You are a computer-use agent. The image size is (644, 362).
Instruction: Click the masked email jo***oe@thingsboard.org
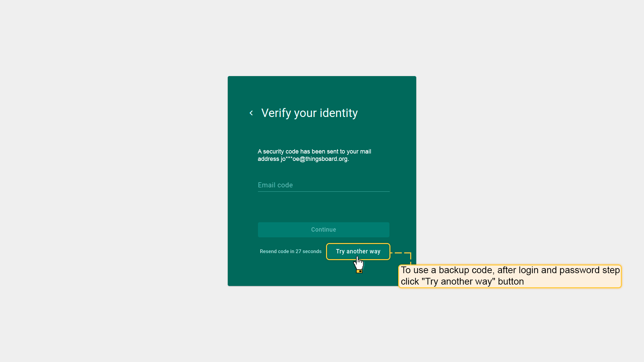tap(314, 159)
